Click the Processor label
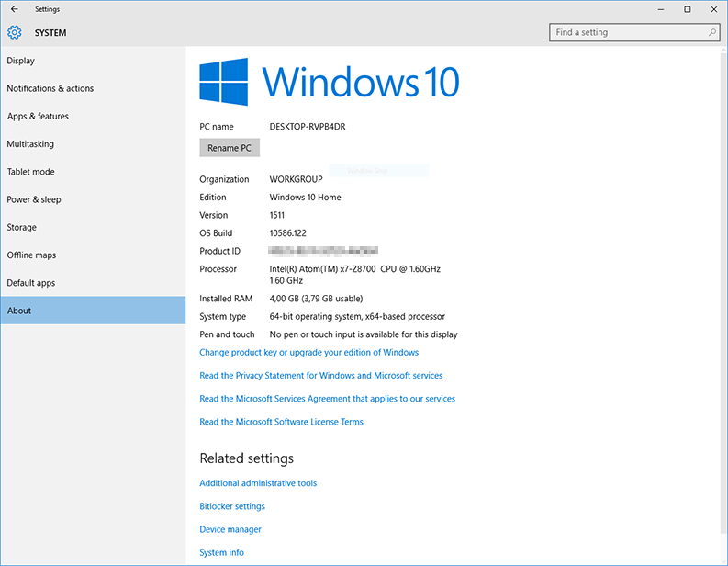728x566 pixels. click(x=218, y=269)
